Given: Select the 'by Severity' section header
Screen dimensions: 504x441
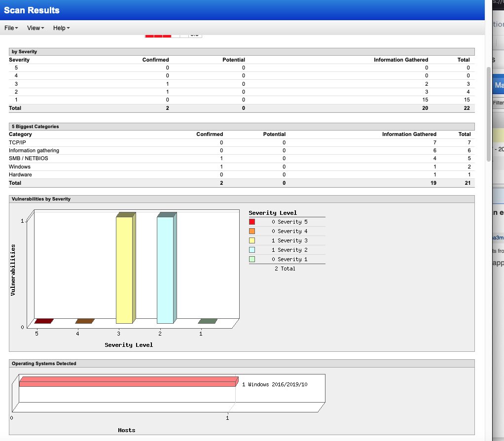Looking at the screenshot, I should [x=242, y=52].
